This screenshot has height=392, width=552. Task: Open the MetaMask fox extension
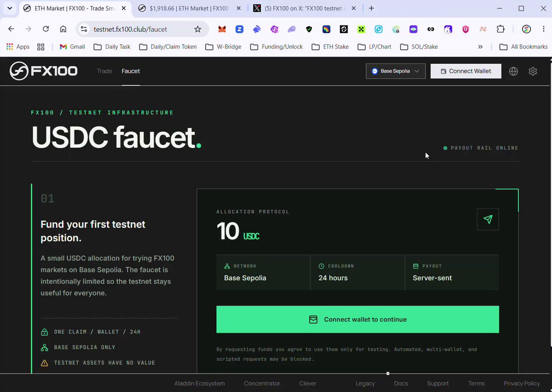pos(222,29)
